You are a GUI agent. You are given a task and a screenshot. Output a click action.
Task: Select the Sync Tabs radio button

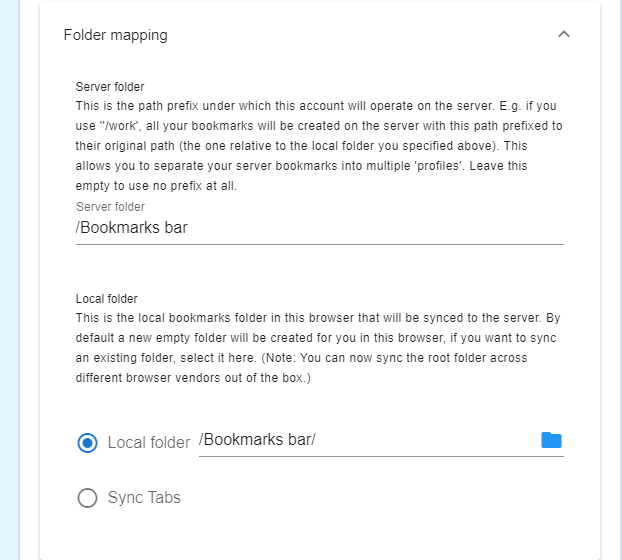point(87,498)
